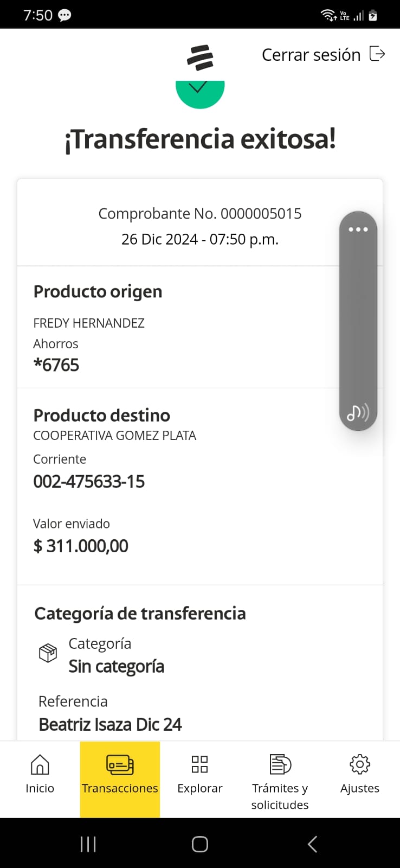The height and width of the screenshot is (868, 400).
Task: Open the three-dot floating panel menu
Action: point(358,229)
